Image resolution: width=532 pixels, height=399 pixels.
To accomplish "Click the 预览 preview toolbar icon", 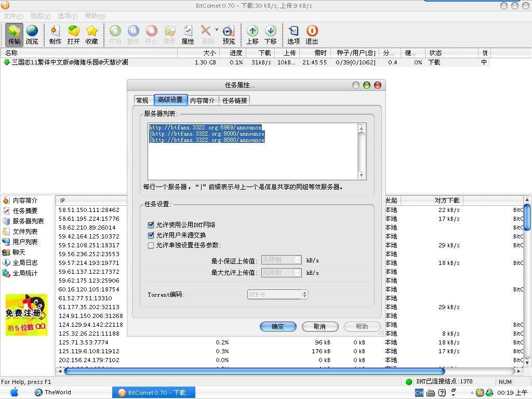I will tap(229, 35).
